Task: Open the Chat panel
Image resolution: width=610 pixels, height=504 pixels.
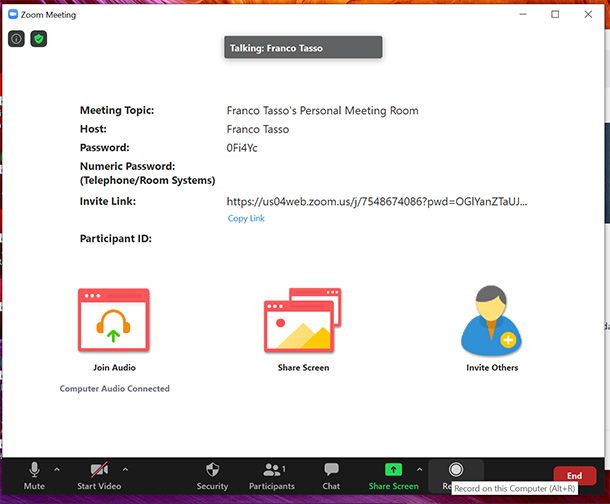Action: point(331,476)
